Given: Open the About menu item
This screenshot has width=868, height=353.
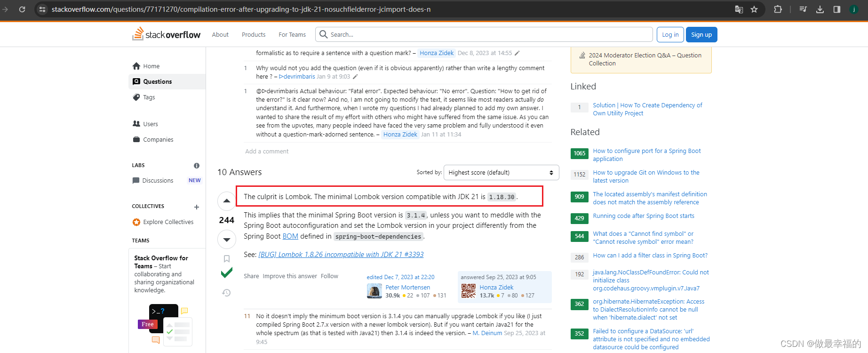Looking at the screenshot, I should point(220,34).
